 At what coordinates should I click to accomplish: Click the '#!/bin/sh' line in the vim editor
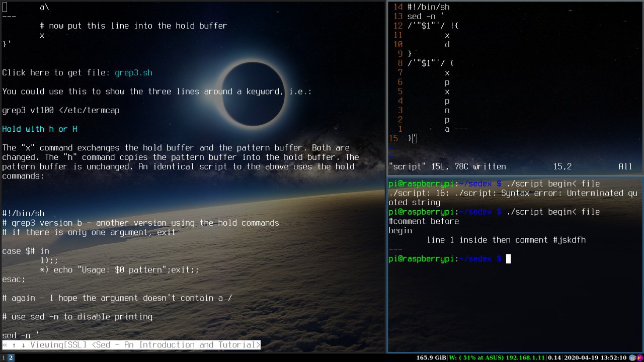[x=428, y=7]
